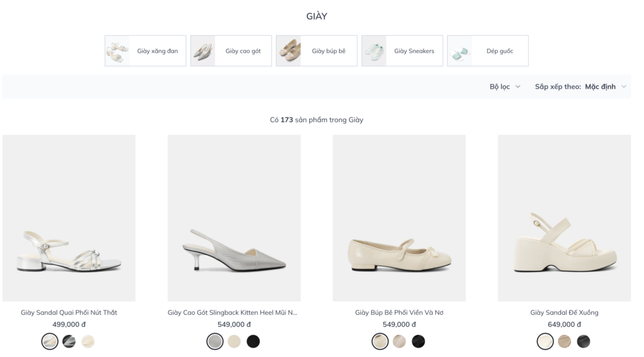Pick the brown swatch for Sandal Đế Xuồng
The height and width of the screenshot is (357, 644).
564,341
